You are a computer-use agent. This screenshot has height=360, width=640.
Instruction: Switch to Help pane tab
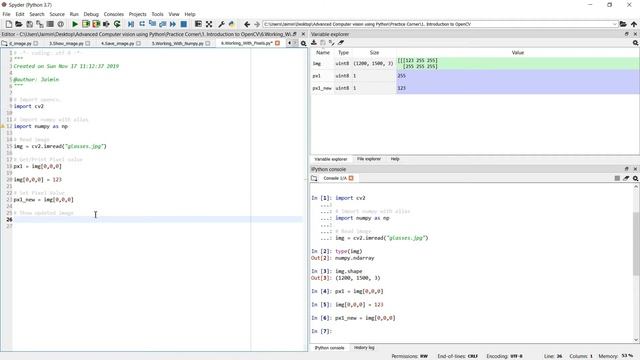[x=395, y=159]
